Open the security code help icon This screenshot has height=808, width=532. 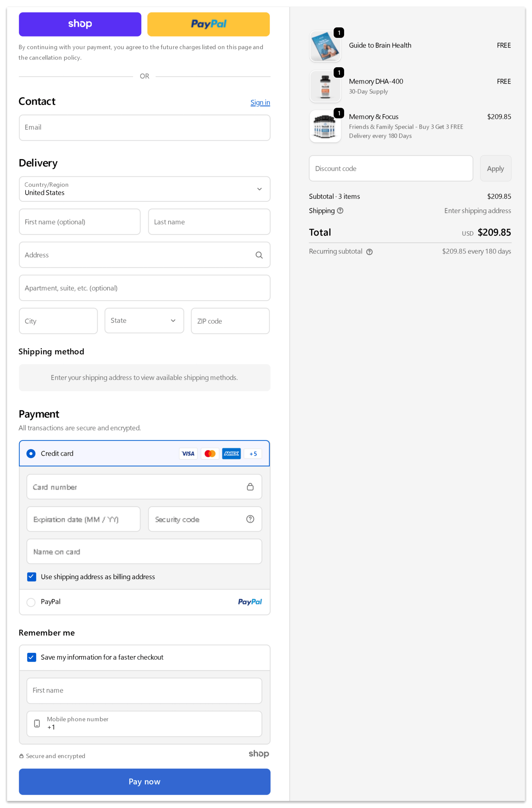250,519
